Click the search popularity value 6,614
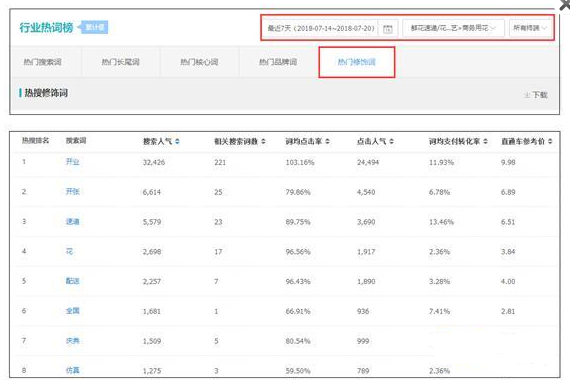 [x=152, y=192]
